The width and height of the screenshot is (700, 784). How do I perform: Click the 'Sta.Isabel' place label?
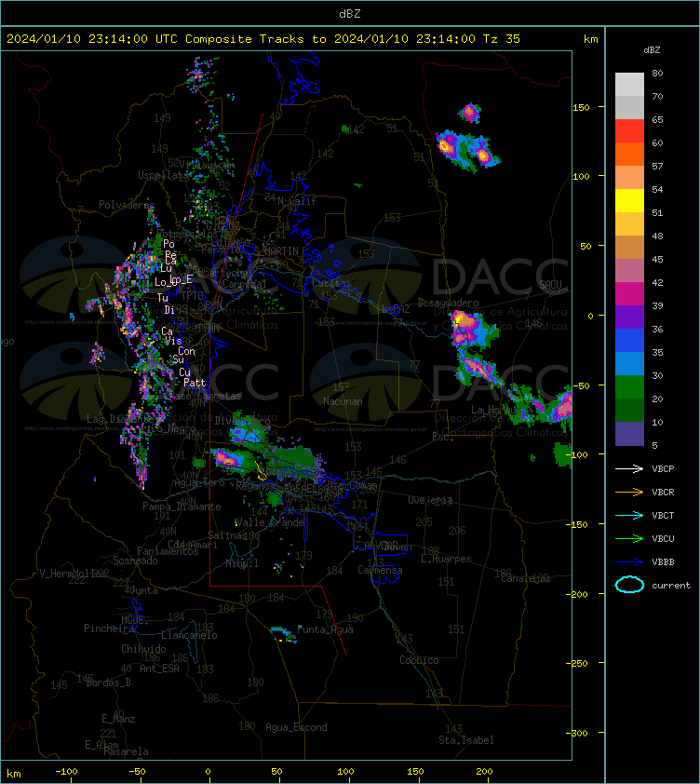[x=466, y=740]
